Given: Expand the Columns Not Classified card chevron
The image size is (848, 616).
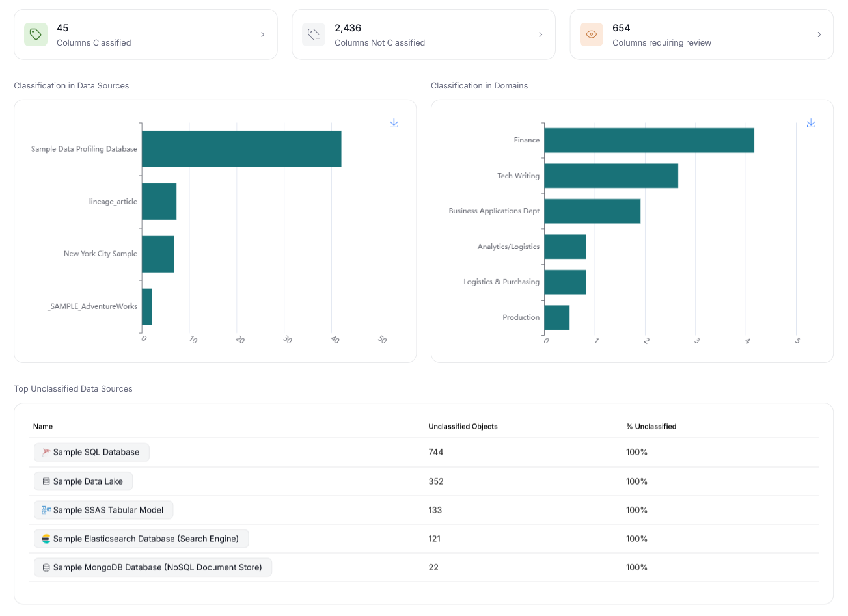Looking at the screenshot, I should point(541,34).
